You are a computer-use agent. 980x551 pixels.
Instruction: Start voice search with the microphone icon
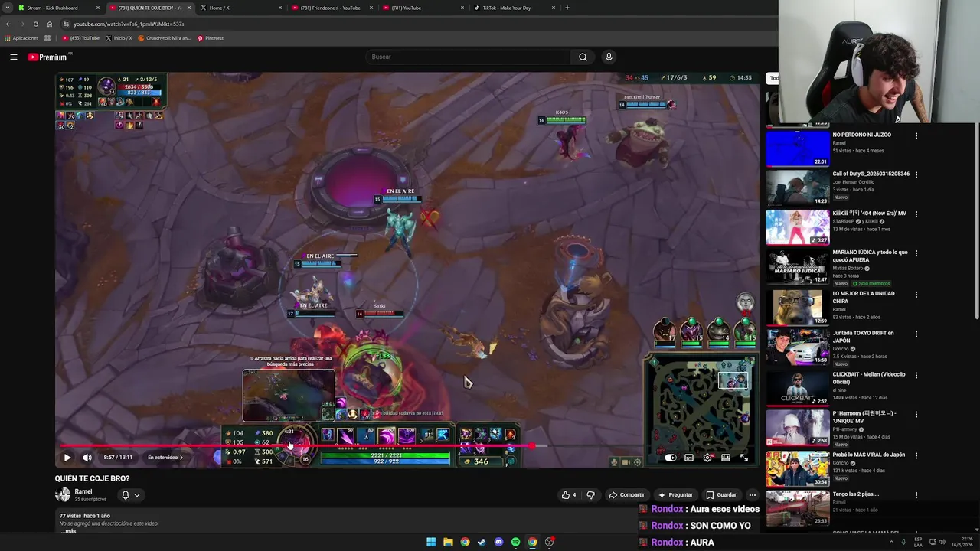(609, 57)
